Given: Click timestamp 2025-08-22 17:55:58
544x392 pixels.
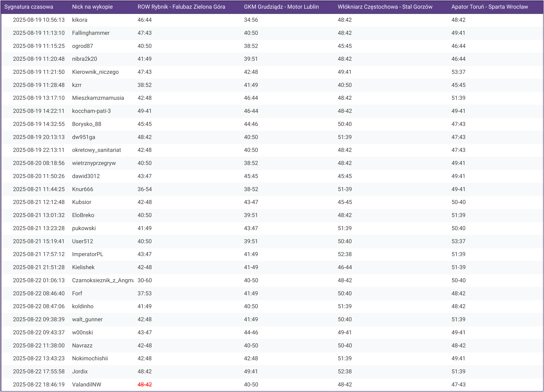Looking at the screenshot, I should (x=39, y=371).
